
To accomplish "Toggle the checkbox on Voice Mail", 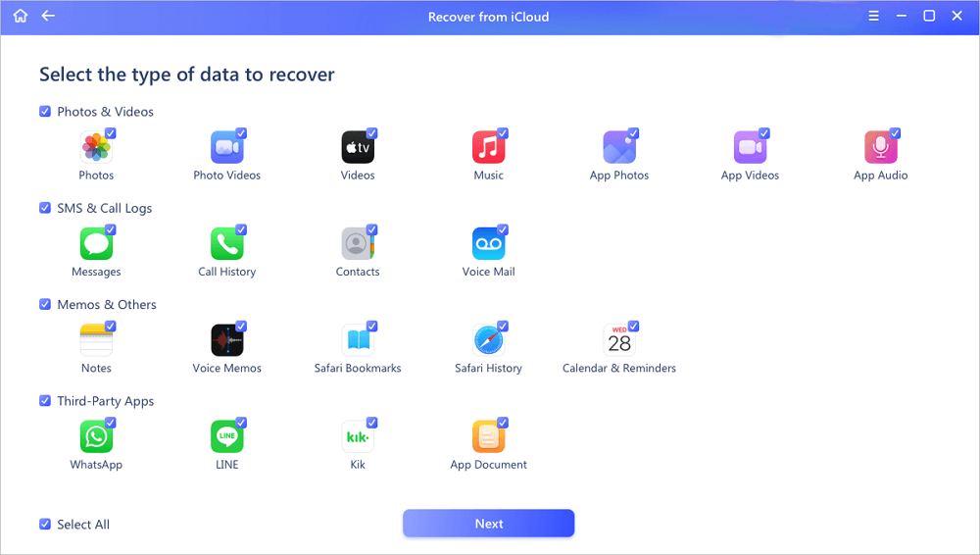I will point(503,229).
